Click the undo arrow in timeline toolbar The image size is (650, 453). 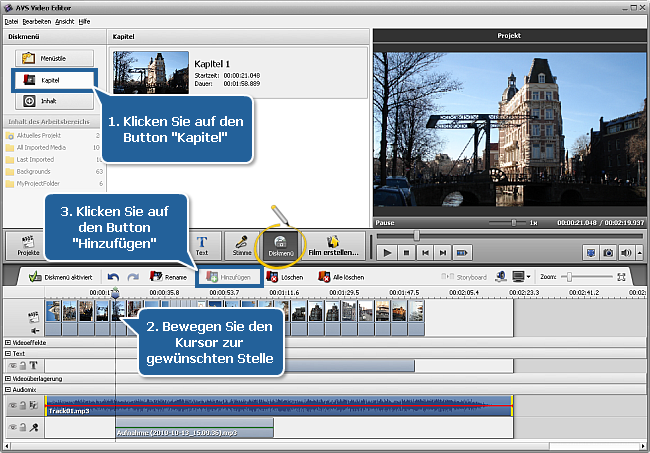pos(113,276)
